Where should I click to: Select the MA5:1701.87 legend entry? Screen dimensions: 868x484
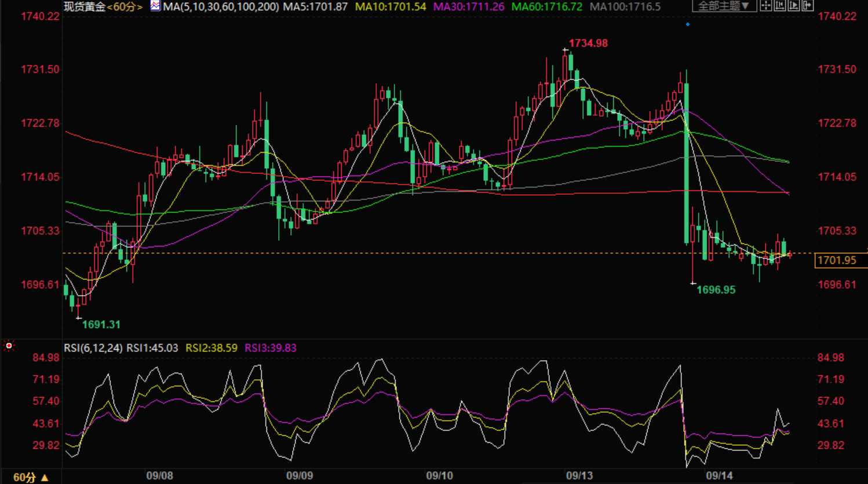click(x=315, y=7)
